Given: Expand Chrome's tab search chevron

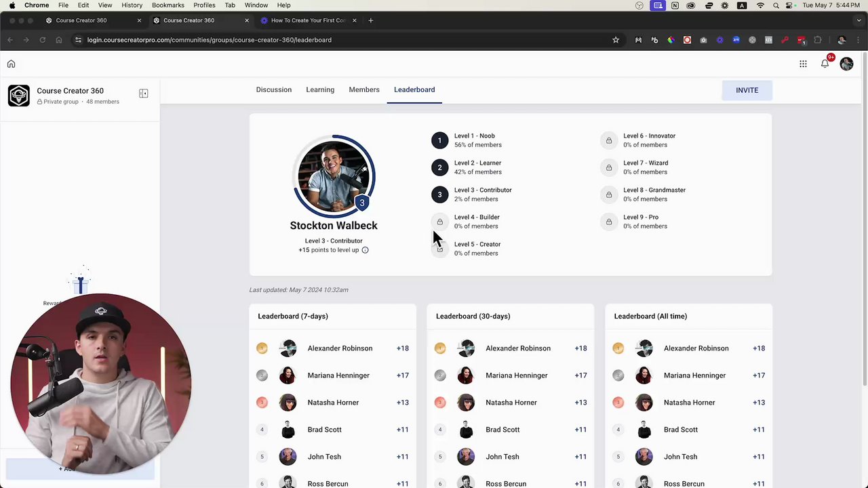Looking at the screenshot, I should pos(859,20).
